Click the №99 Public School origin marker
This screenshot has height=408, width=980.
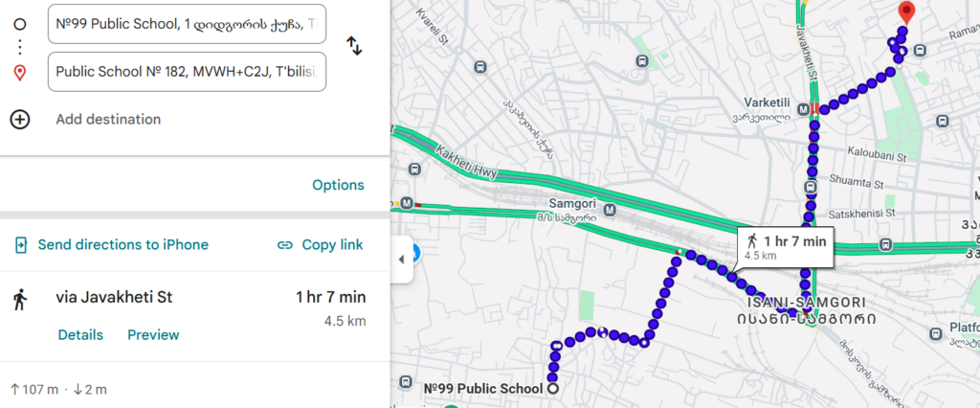(x=551, y=389)
